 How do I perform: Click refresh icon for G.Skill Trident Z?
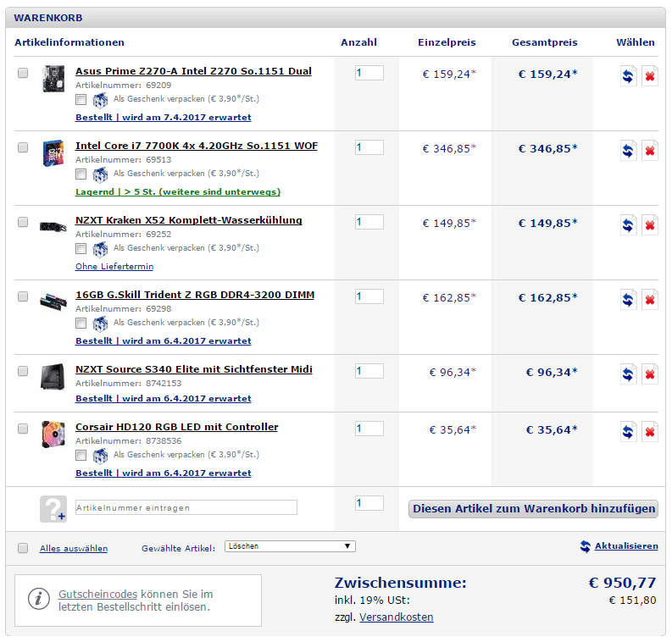[x=628, y=301]
